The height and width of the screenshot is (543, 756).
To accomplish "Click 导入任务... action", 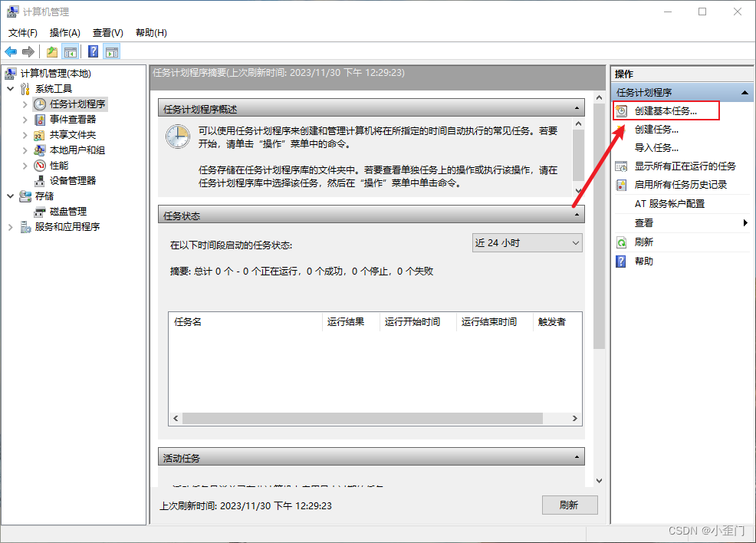I will (656, 148).
